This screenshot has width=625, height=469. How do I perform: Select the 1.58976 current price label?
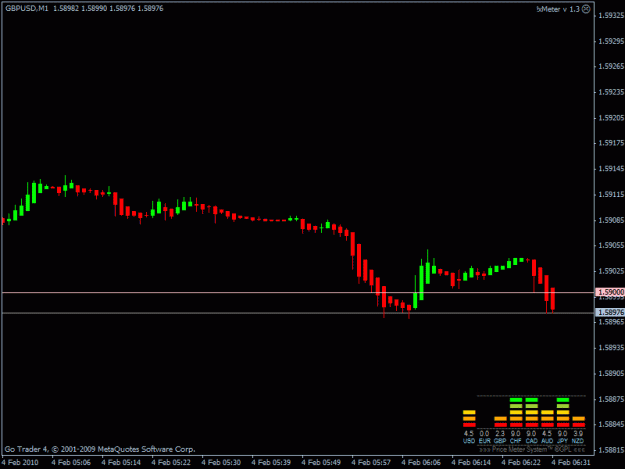click(610, 312)
